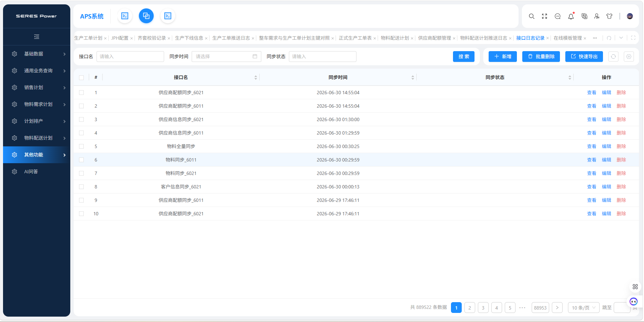The width and height of the screenshot is (644, 322).
Task: Click the round user avatar
Action: click(630, 16)
